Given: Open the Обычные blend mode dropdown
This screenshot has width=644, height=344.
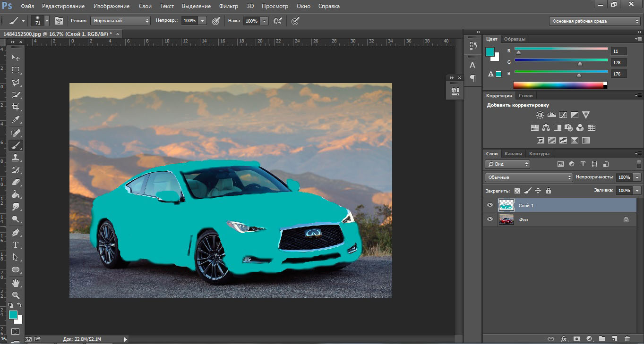Looking at the screenshot, I should 529,177.
